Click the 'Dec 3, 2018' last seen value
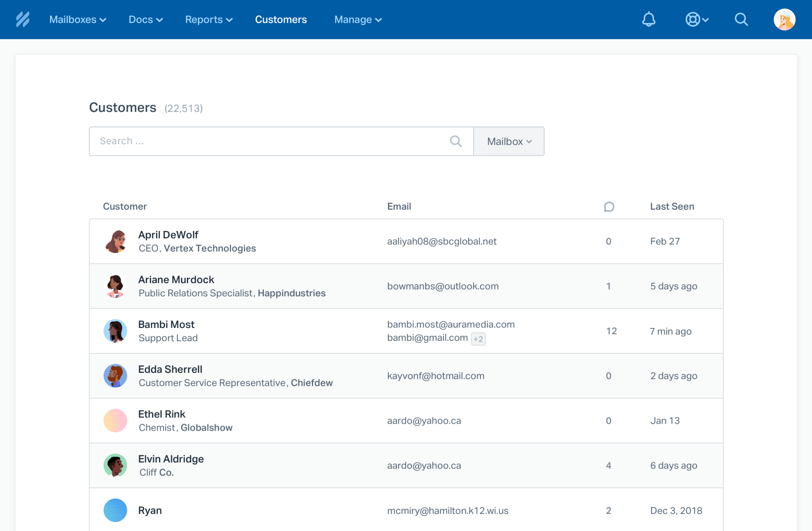Screen dimensions: 812x531 click(x=676, y=511)
